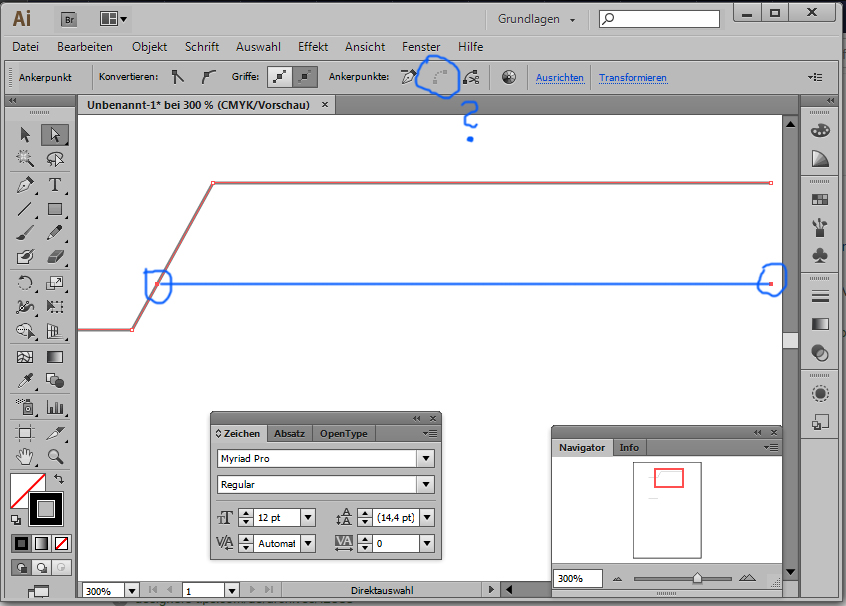Select the Pen tool in toolbox
The height and width of the screenshot is (606, 846).
pyautogui.click(x=25, y=185)
